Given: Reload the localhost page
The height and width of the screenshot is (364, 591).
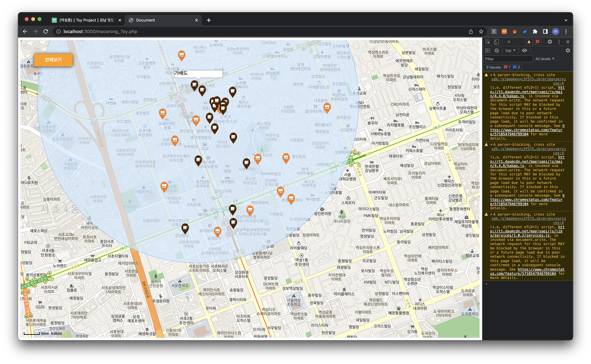Looking at the screenshot, I should point(45,31).
